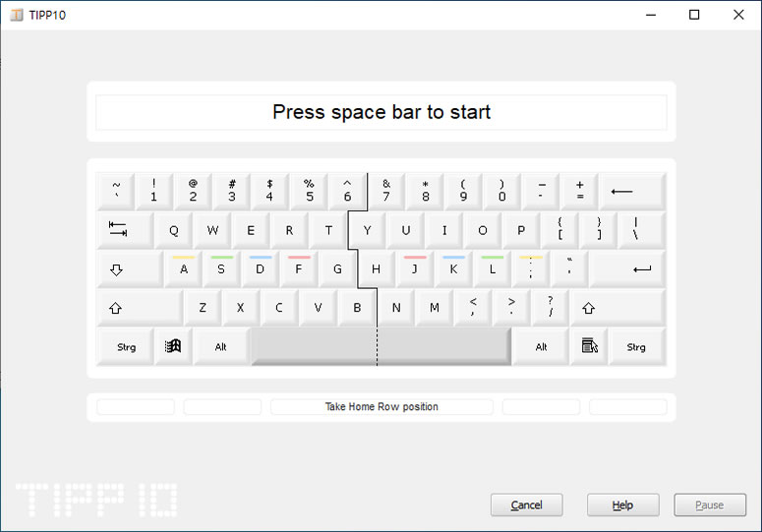
Task: Click the M key
Action: [x=434, y=308]
